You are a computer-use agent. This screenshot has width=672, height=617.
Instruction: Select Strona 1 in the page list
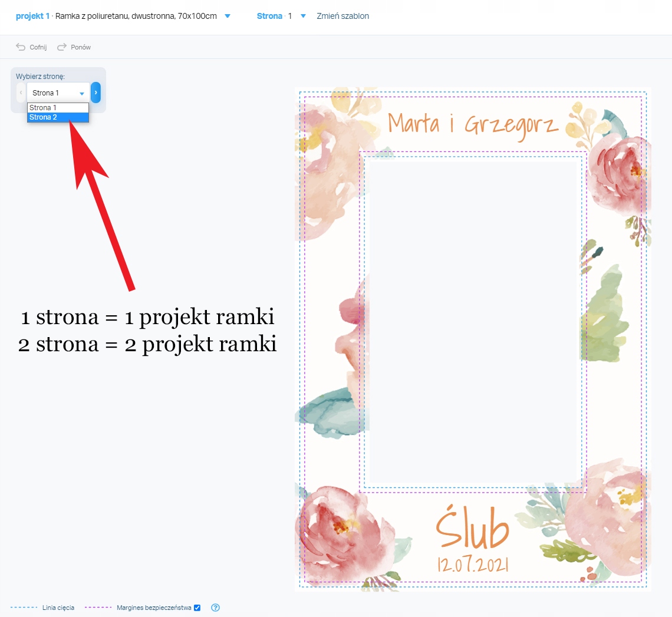click(x=57, y=107)
